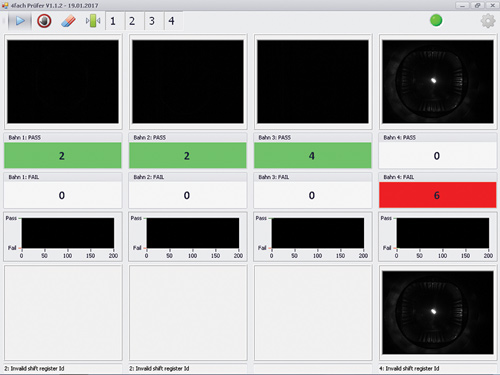Click the 'Bahn 3: FAIL' label
Image resolution: width=500 pixels, height=375 pixels.
pos(274,177)
